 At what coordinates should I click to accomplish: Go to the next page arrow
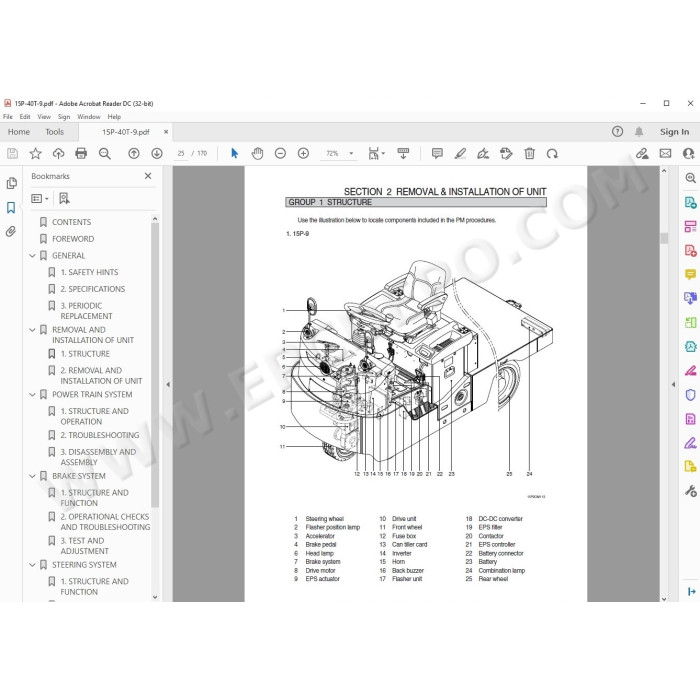click(157, 154)
